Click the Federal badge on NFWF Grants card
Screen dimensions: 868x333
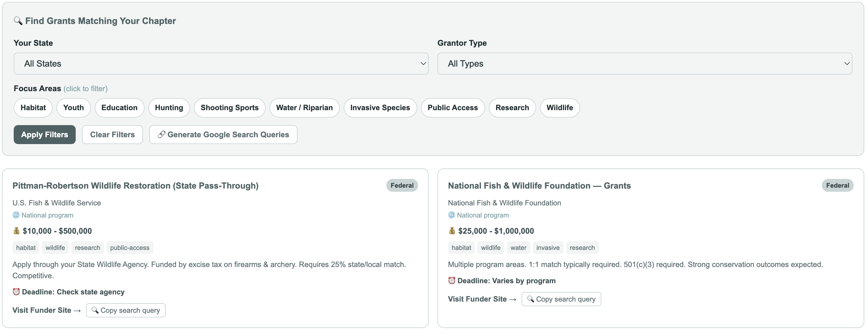(837, 185)
